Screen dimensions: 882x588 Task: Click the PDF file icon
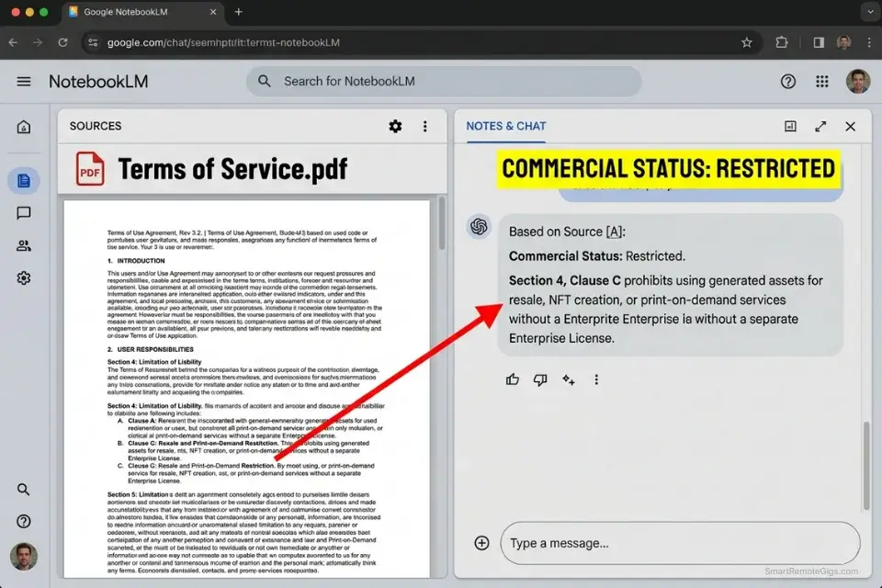tap(90, 169)
